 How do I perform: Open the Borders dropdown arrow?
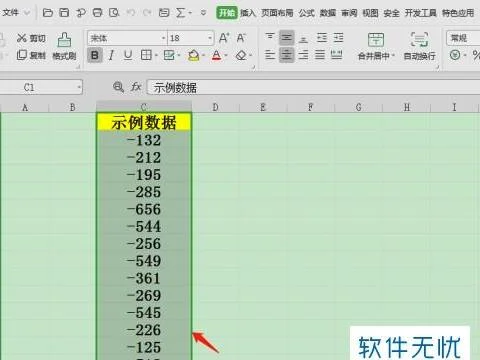[x=156, y=56]
